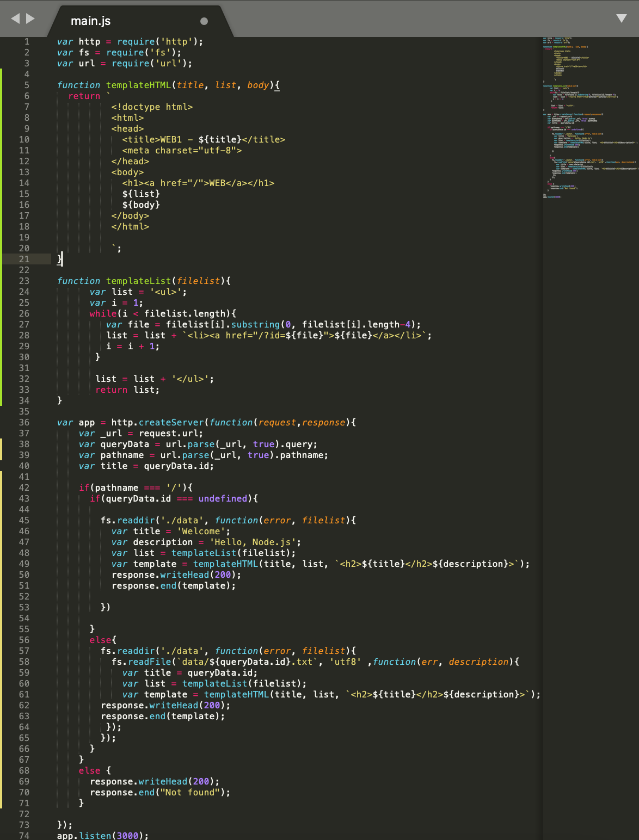Click on 'templateHTML' function name definition
Image resolution: width=639 pixels, height=840 pixels.
[138, 85]
